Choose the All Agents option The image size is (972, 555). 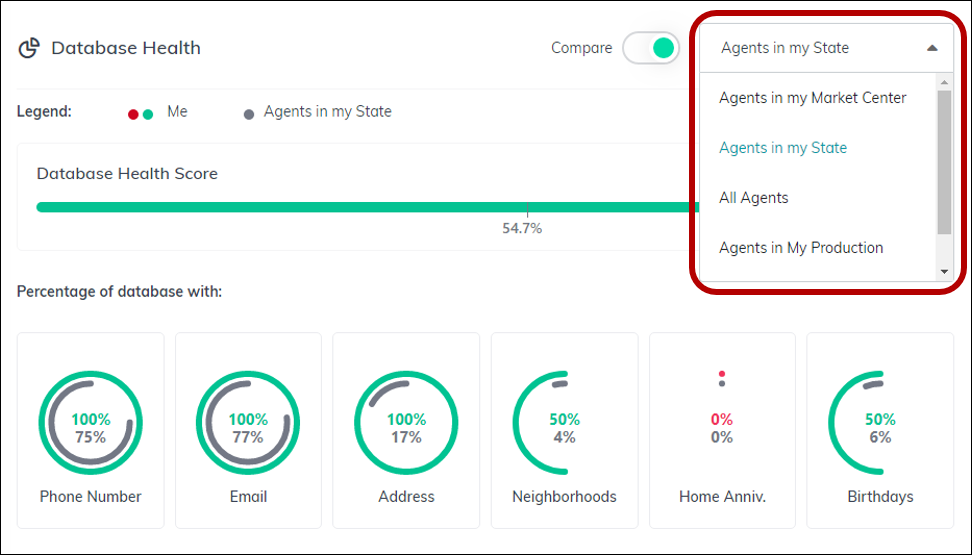754,198
